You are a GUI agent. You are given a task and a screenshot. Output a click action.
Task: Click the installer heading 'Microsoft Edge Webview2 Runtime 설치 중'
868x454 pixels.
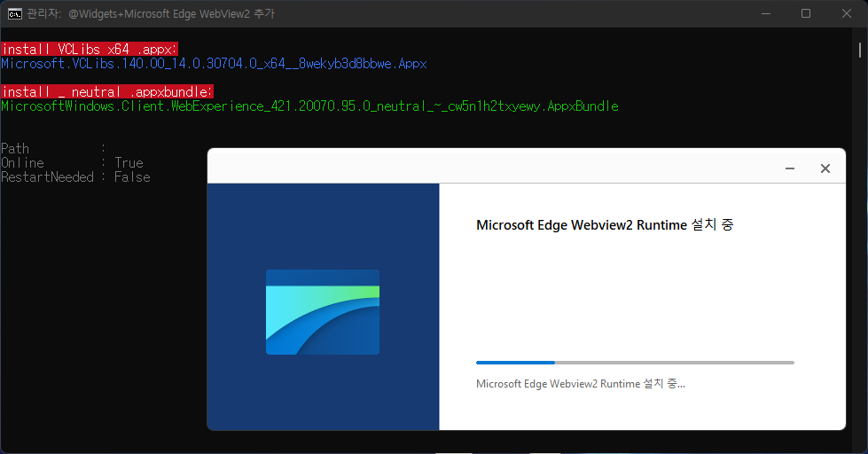pos(605,225)
